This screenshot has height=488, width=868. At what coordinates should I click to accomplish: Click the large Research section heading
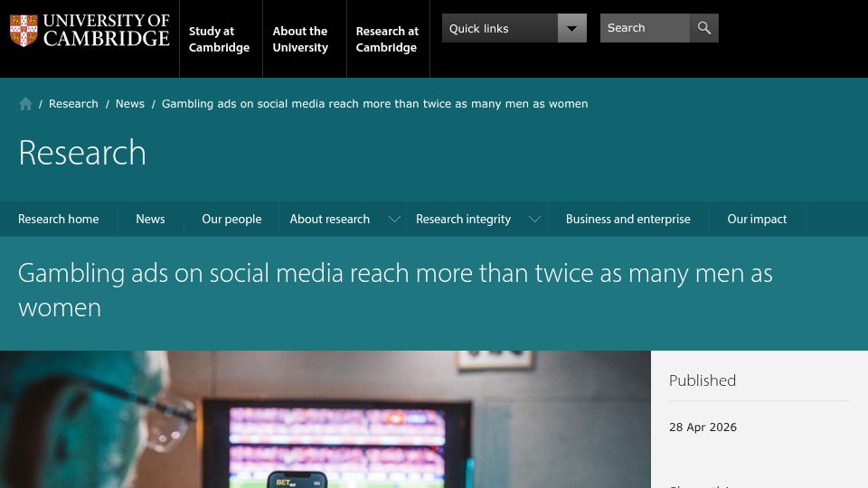click(82, 152)
